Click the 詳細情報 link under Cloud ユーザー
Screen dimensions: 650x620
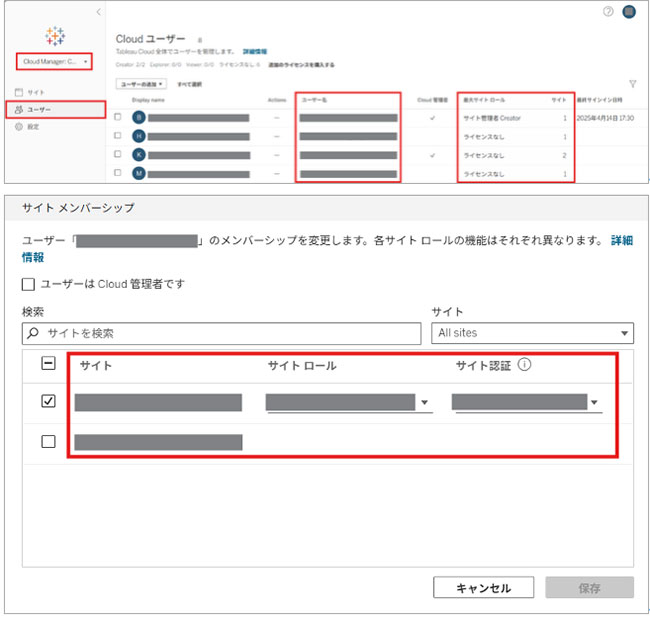pyautogui.click(x=254, y=50)
